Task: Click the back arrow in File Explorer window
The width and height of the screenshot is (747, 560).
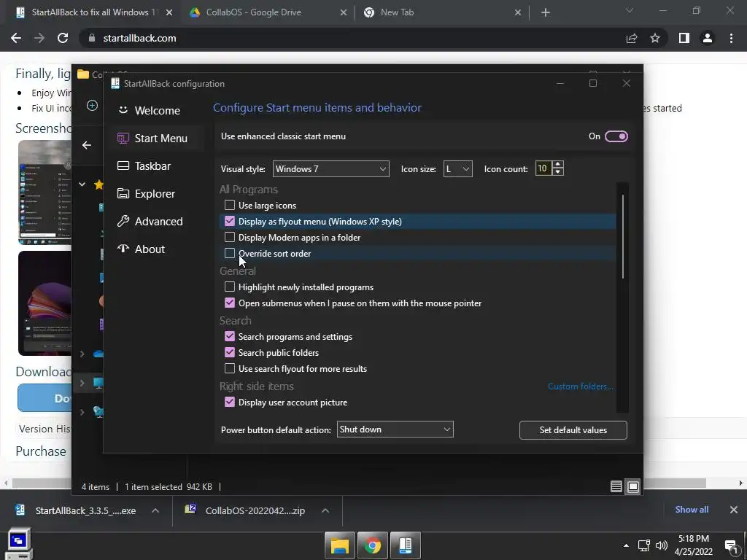Action: (87, 145)
